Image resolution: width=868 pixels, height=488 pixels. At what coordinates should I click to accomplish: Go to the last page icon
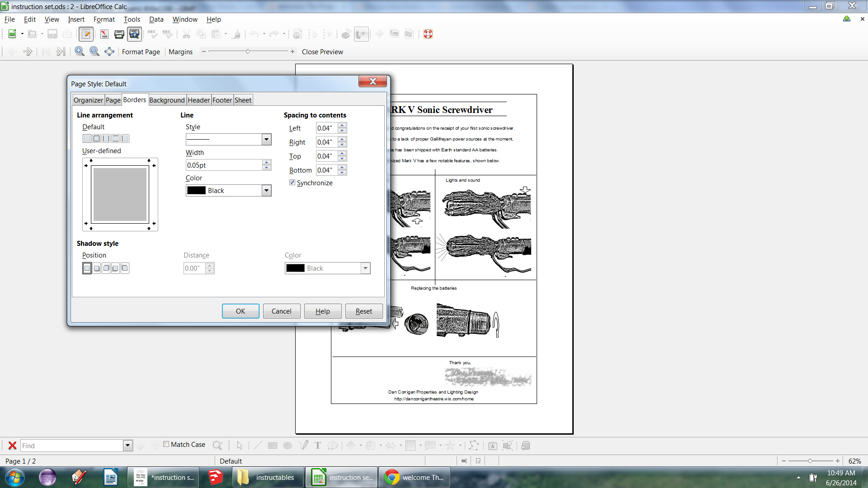(61, 52)
